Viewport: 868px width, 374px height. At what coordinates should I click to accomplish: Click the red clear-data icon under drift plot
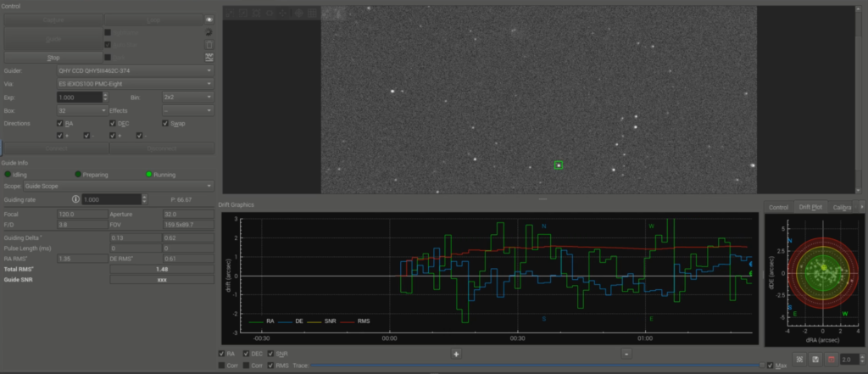pyautogui.click(x=831, y=359)
